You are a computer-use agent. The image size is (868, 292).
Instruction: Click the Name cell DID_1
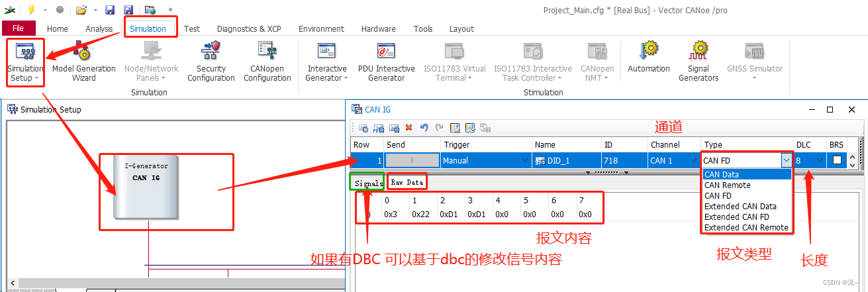click(x=566, y=160)
